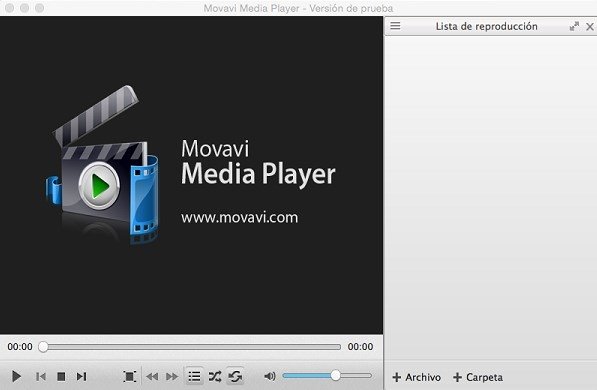Switch to full screen mode
This screenshot has width=597, height=390.
[x=129, y=377]
